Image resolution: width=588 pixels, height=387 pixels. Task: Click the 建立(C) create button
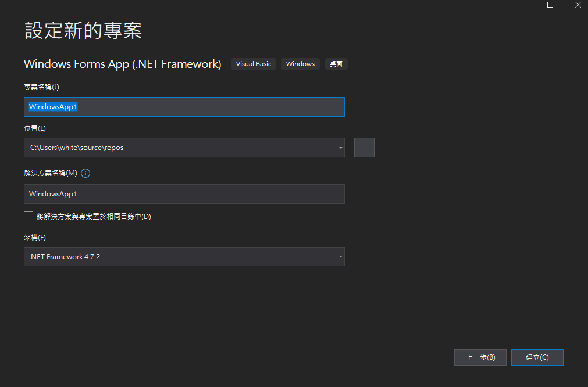537,357
